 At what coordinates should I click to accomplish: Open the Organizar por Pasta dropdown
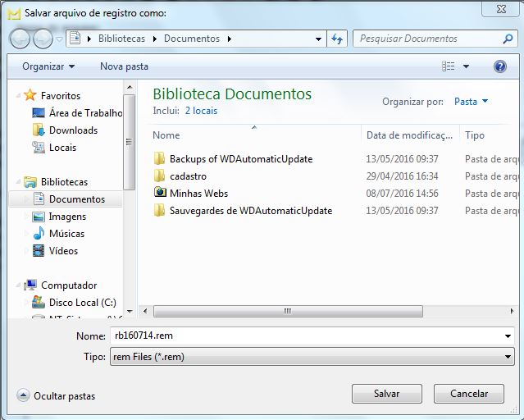(x=471, y=102)
